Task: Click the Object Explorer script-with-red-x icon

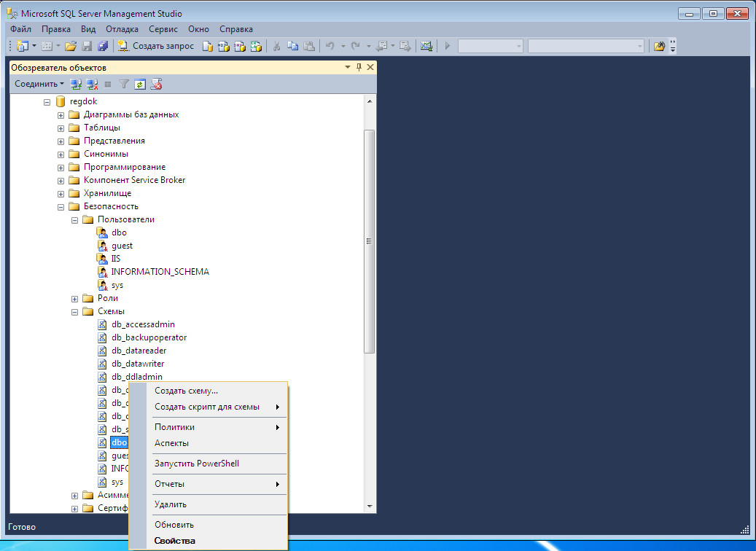Action: point(156,84)
